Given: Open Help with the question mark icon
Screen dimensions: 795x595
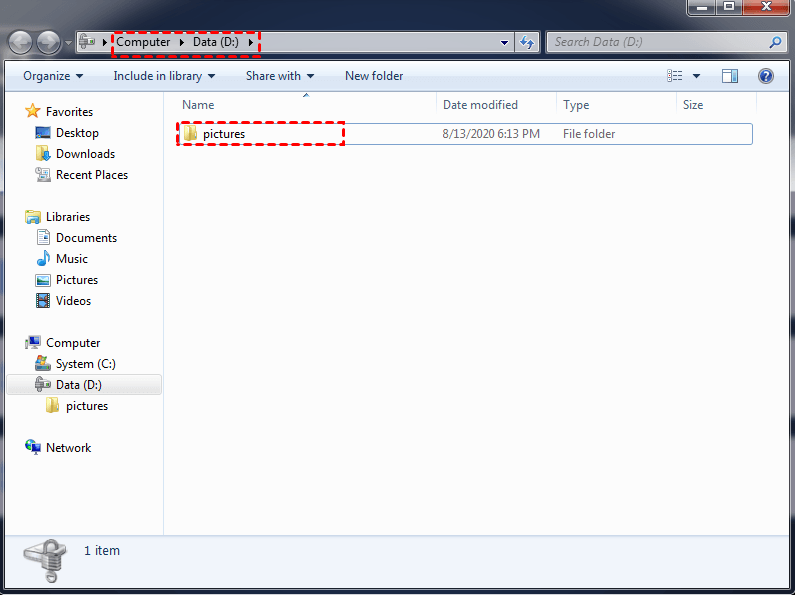Looking at the screenshot, I should (766, 76).
